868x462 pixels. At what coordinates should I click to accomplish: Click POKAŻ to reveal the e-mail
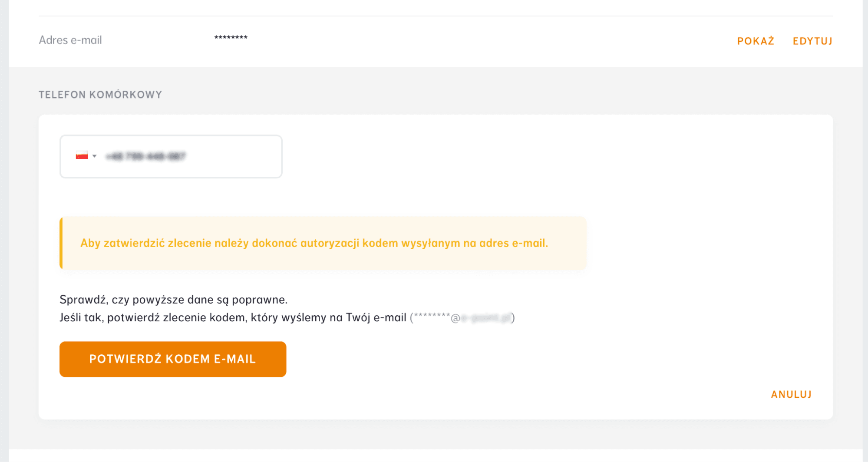point(756,41)
